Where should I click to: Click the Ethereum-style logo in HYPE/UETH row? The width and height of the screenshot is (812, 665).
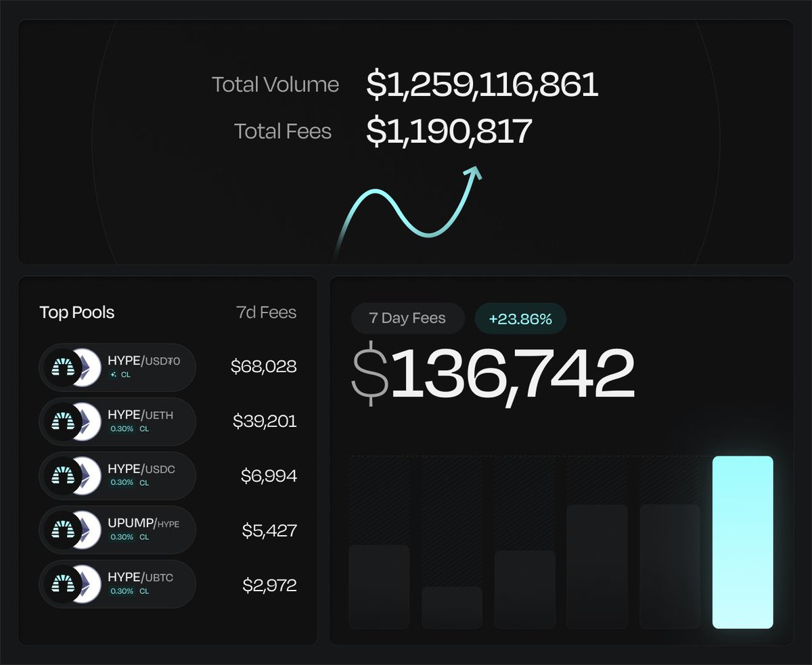point(90,421)
